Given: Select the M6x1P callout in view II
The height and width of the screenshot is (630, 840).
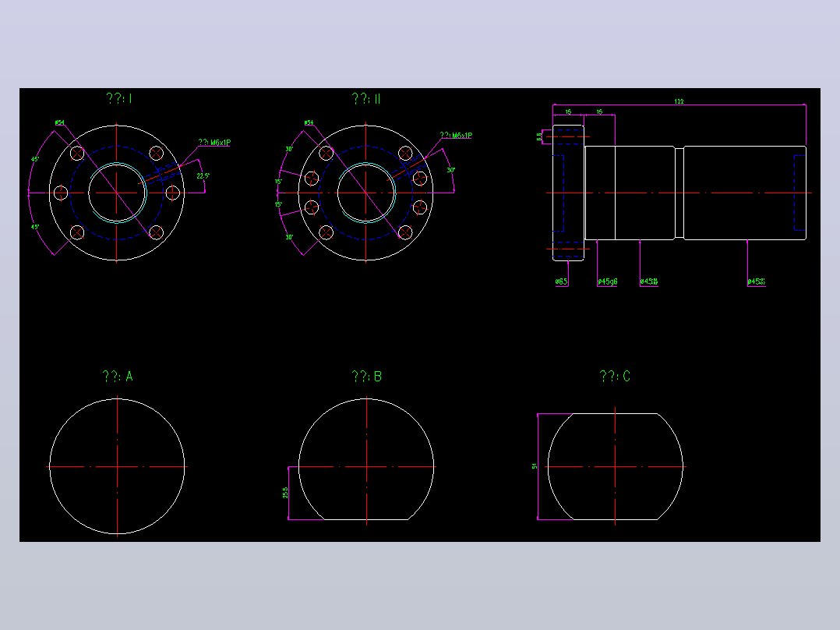Looking at the screenshot, I should (456, 136).
